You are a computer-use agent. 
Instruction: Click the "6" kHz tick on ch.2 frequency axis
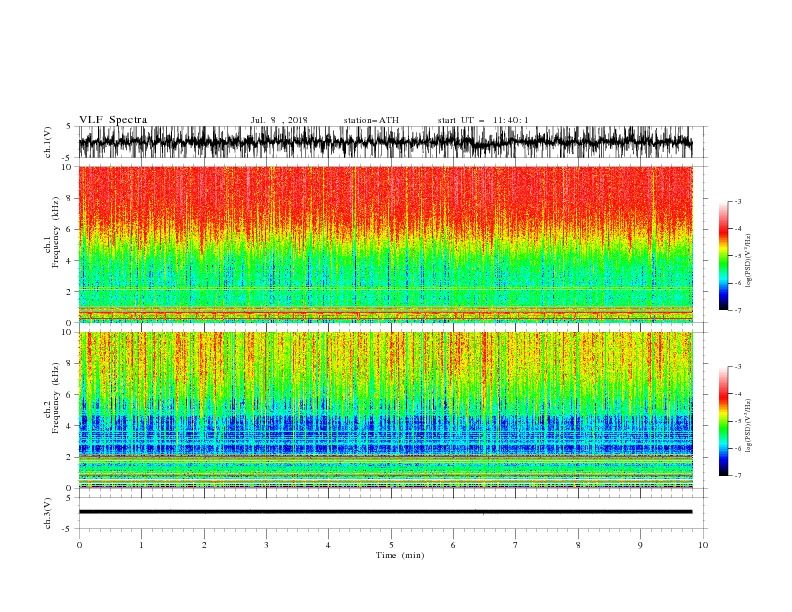click(x=69, y=395)
